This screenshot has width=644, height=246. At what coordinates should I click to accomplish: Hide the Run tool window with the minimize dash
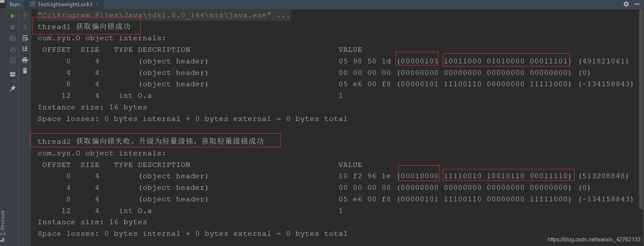click(x=637, y=4)
